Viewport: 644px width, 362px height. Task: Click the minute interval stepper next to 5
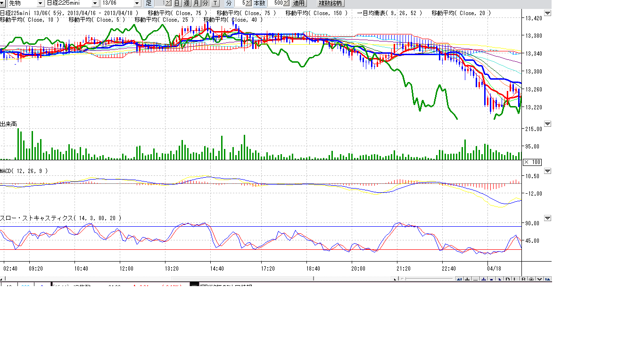[x=249, y=3]
